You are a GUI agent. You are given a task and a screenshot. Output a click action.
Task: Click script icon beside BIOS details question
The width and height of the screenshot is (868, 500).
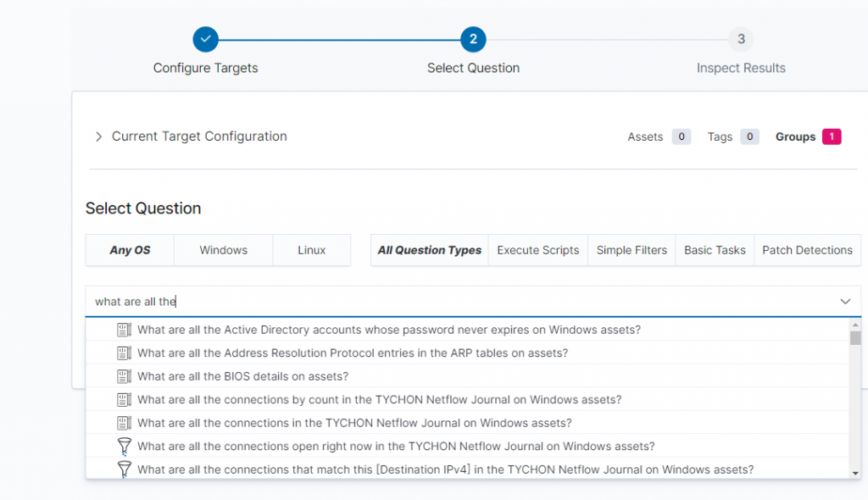[x=124, y=376]
